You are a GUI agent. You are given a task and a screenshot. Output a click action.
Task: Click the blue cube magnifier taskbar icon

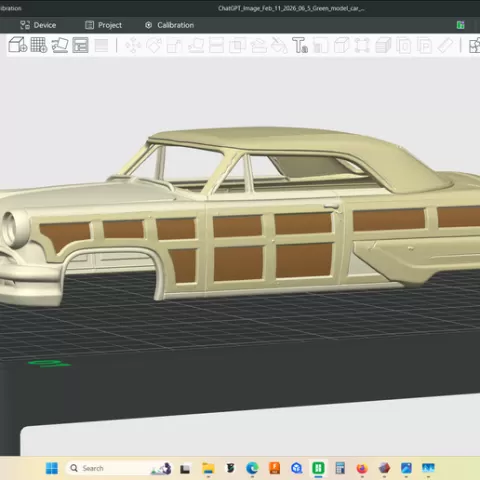[297, 468]
